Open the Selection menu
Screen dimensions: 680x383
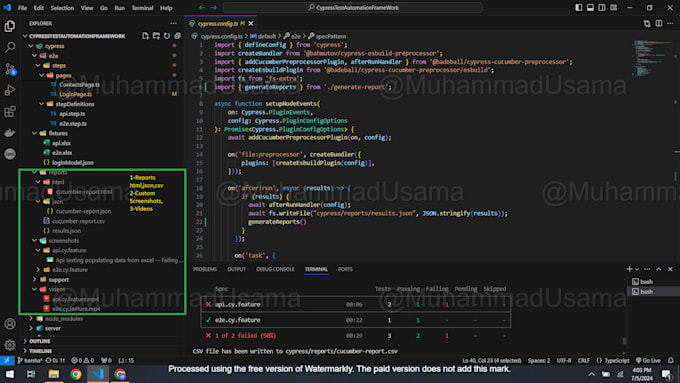click(x=62, y=8)
